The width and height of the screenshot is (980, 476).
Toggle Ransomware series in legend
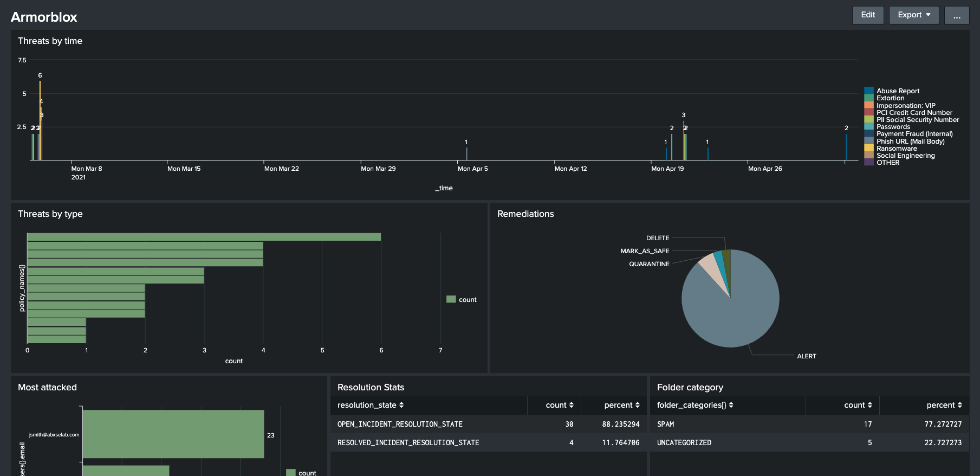[897, 149]
